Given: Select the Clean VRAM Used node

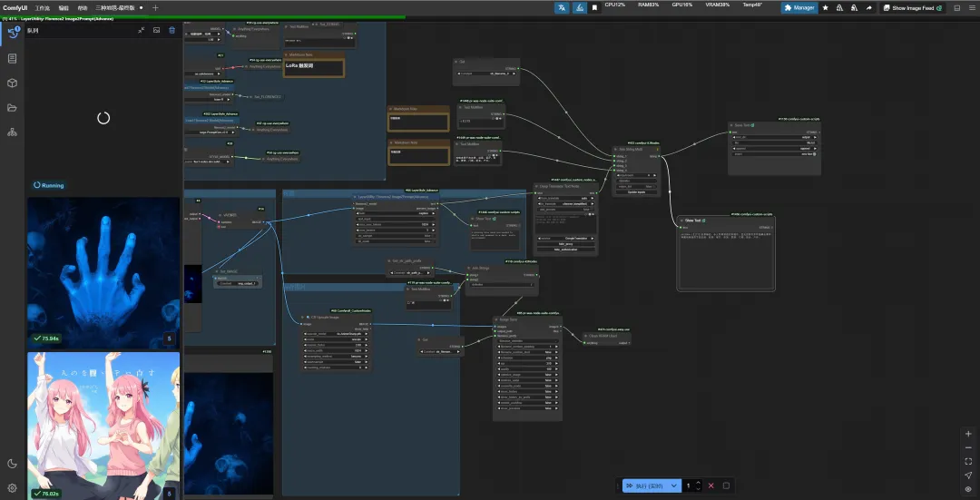Looking at the screenshot, I should point(605,337).
